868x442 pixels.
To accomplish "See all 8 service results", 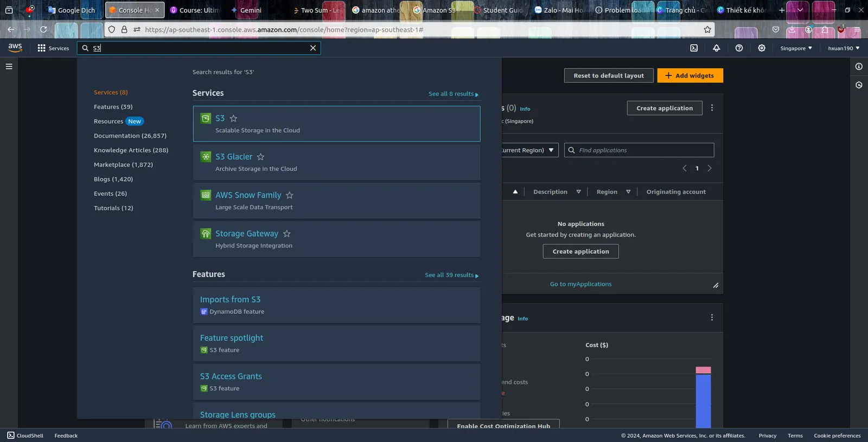I will (x=454, y=94).
